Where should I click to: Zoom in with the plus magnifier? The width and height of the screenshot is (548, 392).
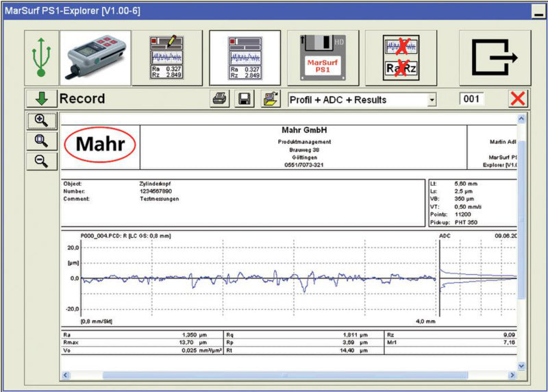pos(41,121)
